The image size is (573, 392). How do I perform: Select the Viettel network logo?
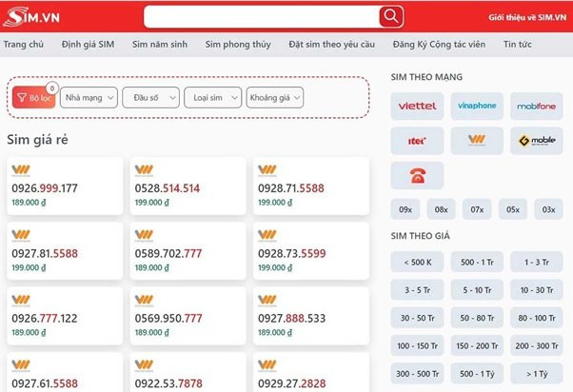[x=417, y=106]
